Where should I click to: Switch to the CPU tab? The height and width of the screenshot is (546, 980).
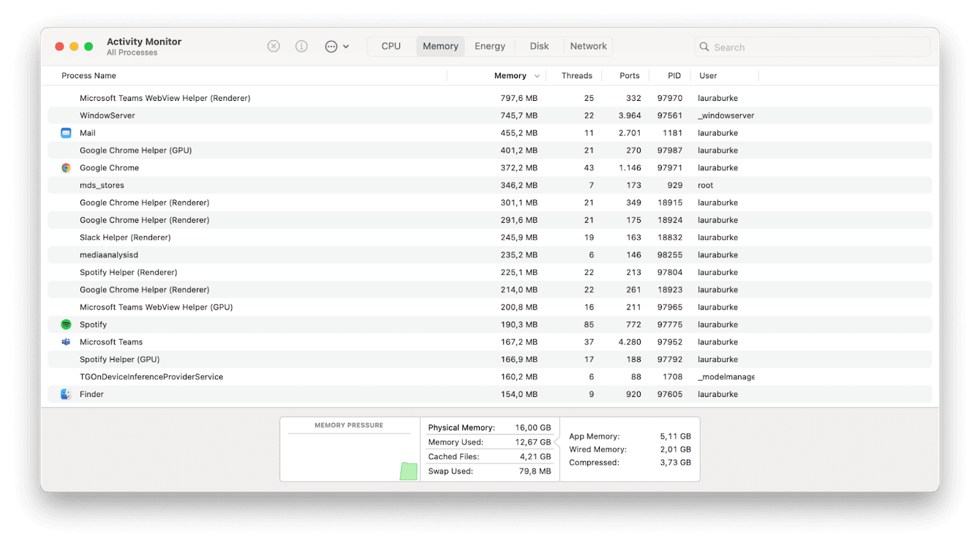[391, 45]
